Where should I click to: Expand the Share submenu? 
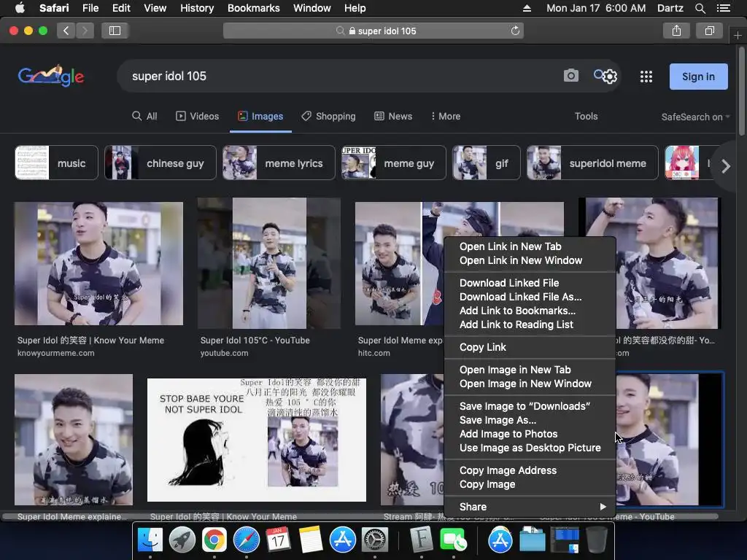[x=530, y=507]
